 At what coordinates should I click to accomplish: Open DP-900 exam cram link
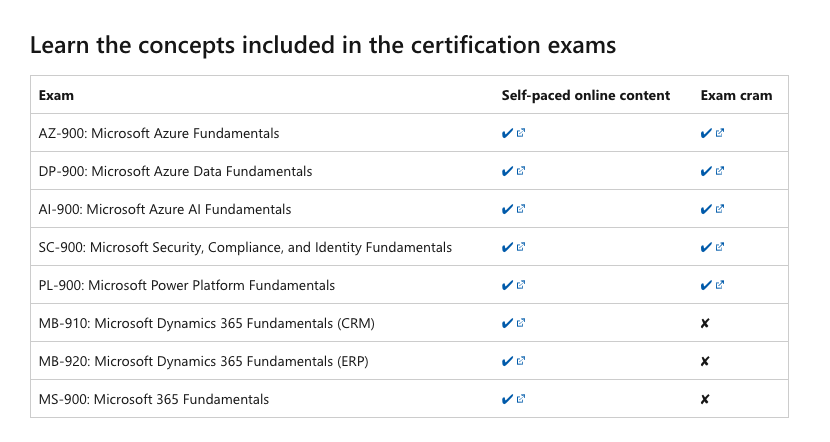712,171
